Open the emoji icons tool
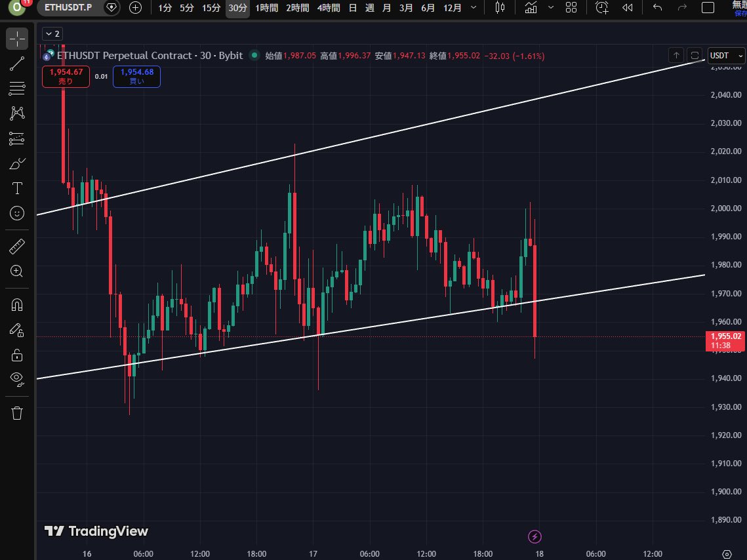 click(x=17, y=213)
